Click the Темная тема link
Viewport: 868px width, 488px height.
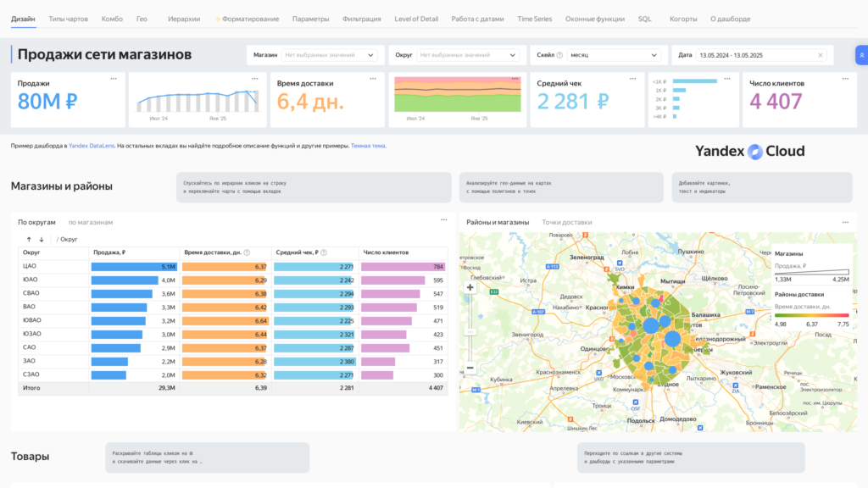[368, 146]
